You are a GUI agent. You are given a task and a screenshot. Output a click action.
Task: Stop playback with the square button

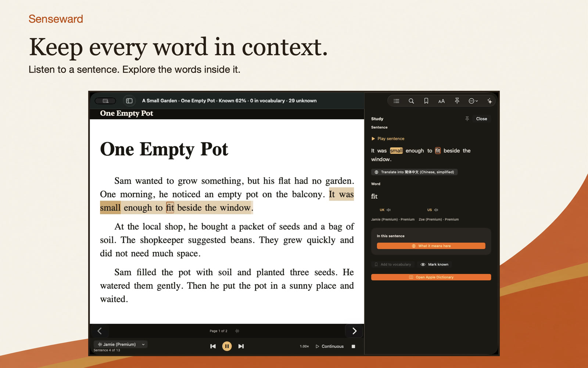tap(353, 346)
